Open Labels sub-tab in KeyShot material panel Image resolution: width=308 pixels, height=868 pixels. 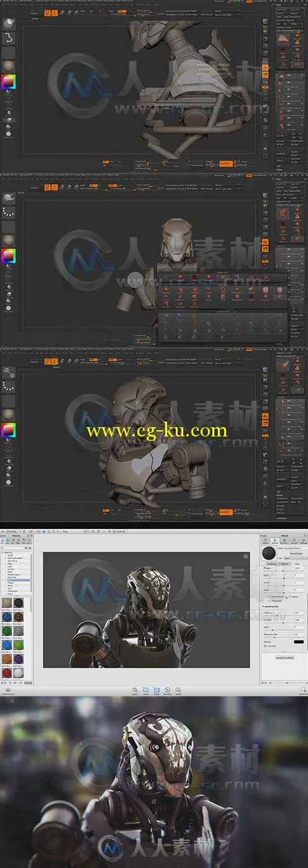point(298,564)
